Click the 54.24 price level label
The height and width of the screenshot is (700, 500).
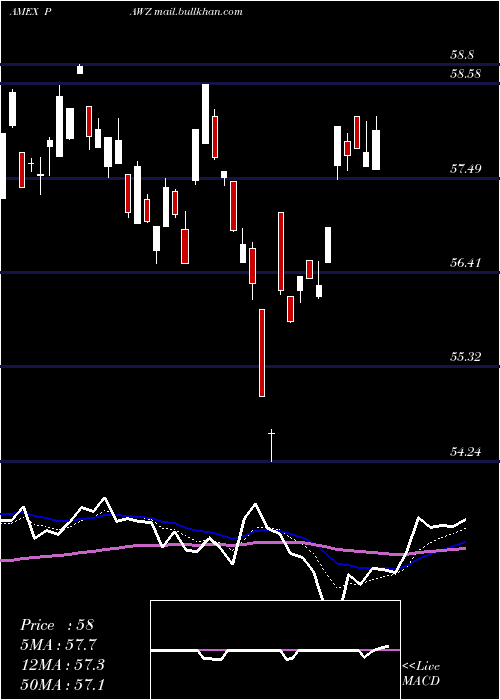pyautogui.click(x=466, y=452)
